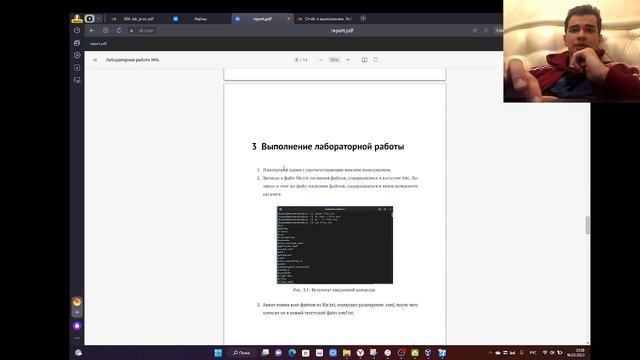Open Yandex Browser from the taskbar
The width and height of the screenshot is (640, 360).
click(360, 353)
